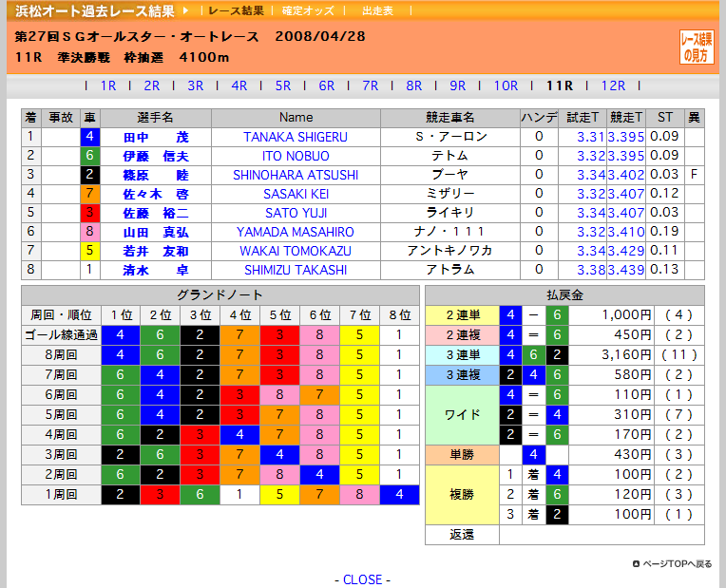Open the レース結果の見方 help icon
Image resolution: width=726 pixels, height=588 pixels.
click(x=697, y=47)
